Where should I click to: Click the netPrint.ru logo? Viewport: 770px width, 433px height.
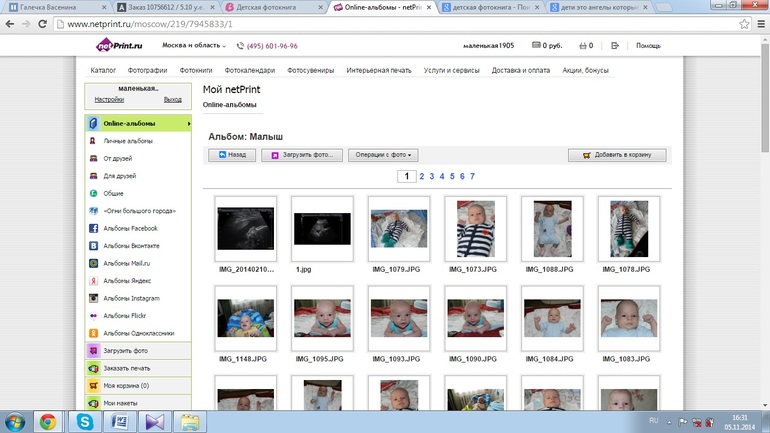117,45
